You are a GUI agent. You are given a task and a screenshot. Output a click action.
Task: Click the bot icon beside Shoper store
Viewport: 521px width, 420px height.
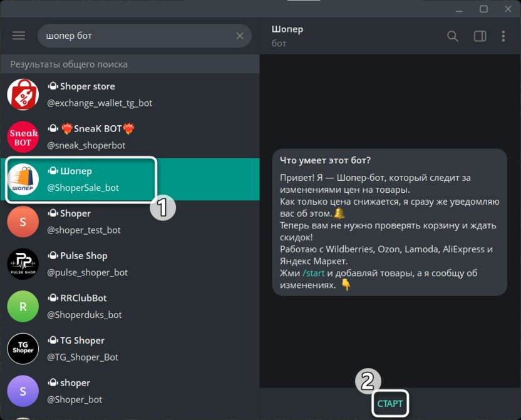point(53,86)
